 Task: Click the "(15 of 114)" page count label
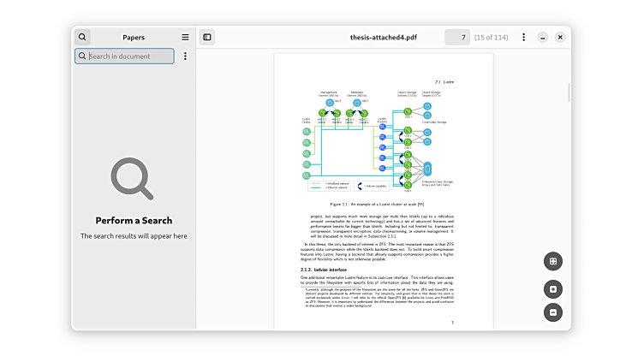tap(492, 37)
